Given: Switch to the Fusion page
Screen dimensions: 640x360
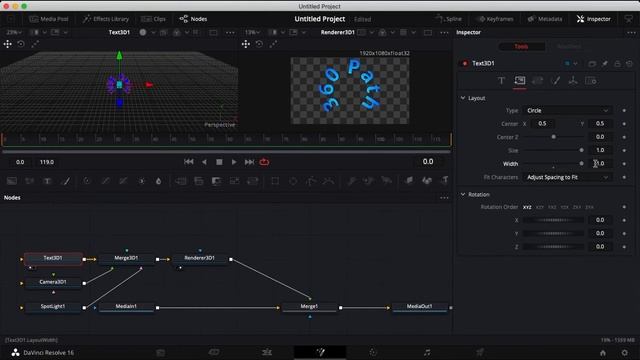Looking at the screenshot, I should coord(320,352).
